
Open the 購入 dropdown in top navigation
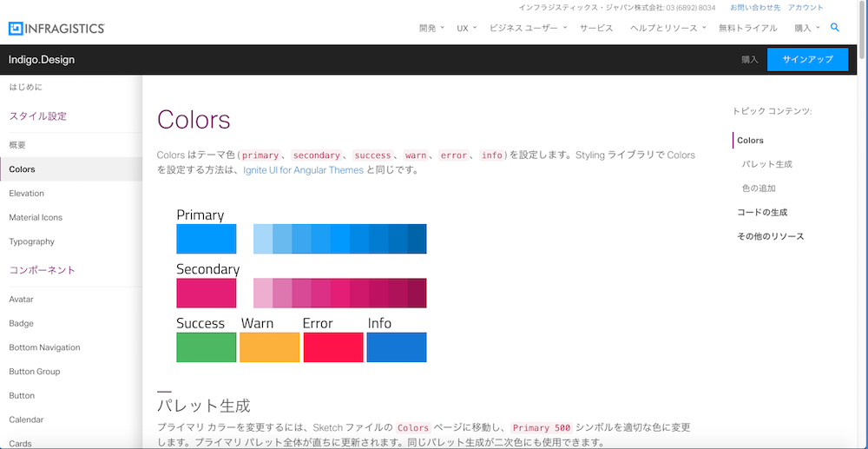click(x=806, y=28)
